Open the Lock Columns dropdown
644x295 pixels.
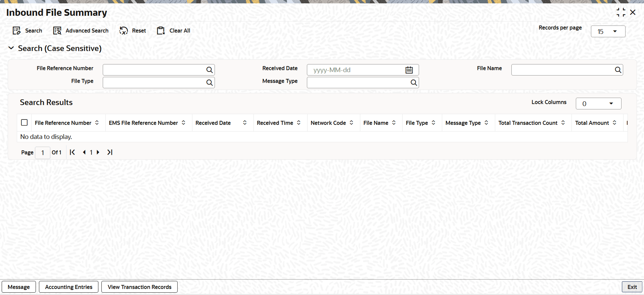[x=598, y=104]
